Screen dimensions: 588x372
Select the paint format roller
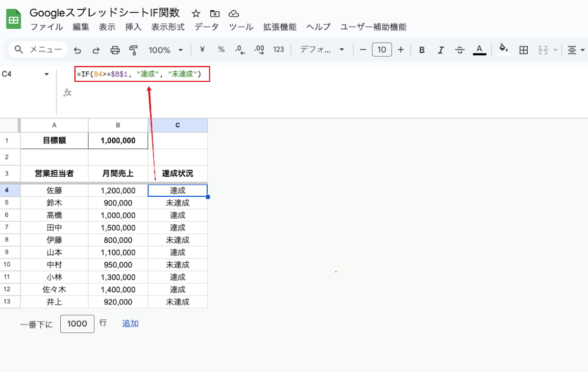point(133,50)
